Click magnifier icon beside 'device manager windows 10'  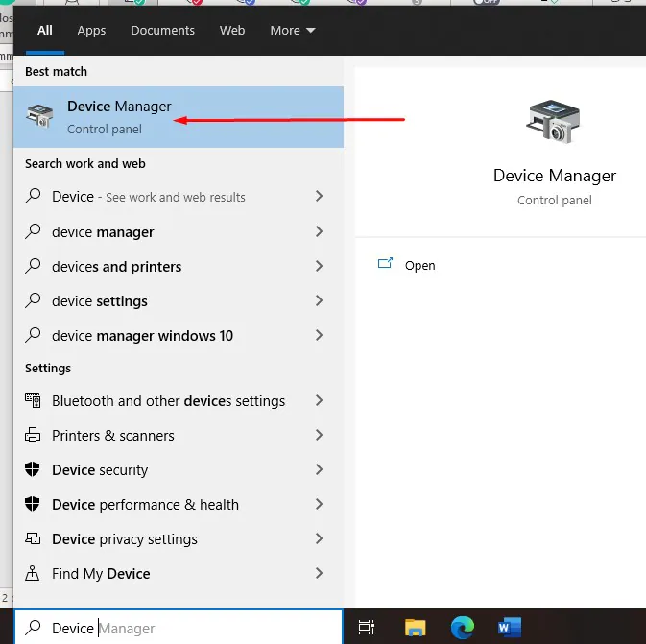(x=33, y=335)
